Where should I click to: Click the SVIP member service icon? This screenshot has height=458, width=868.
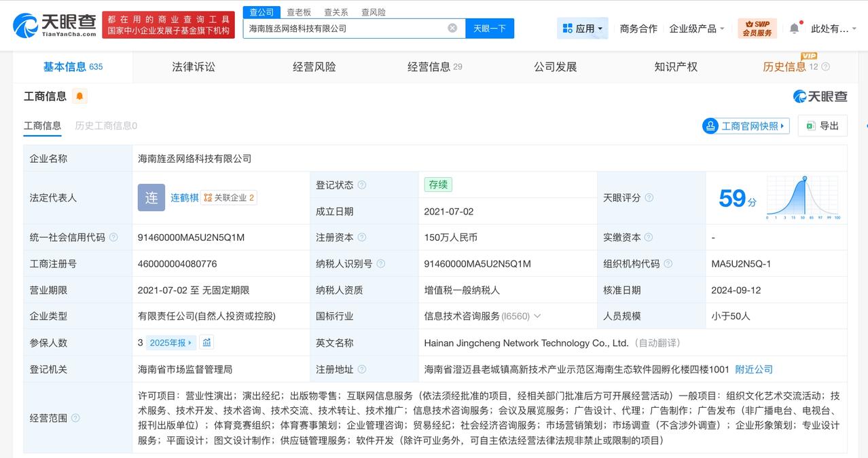tap(757, 28)
